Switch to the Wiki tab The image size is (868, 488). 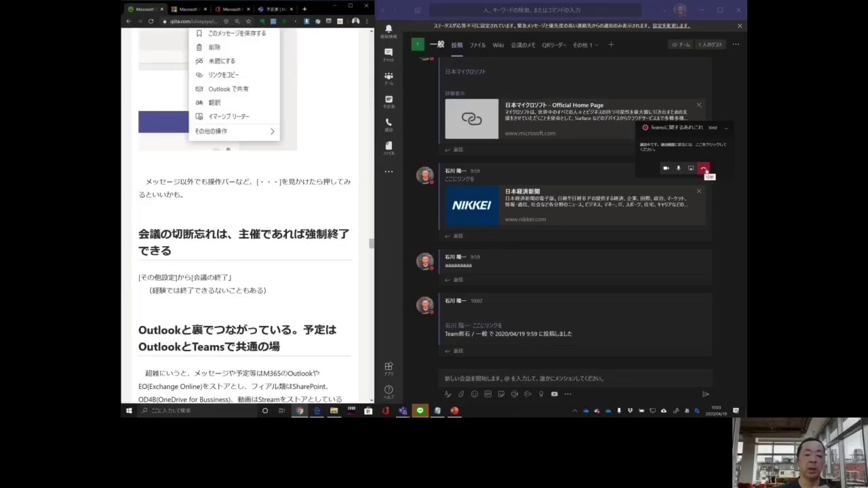coord(498,45)
